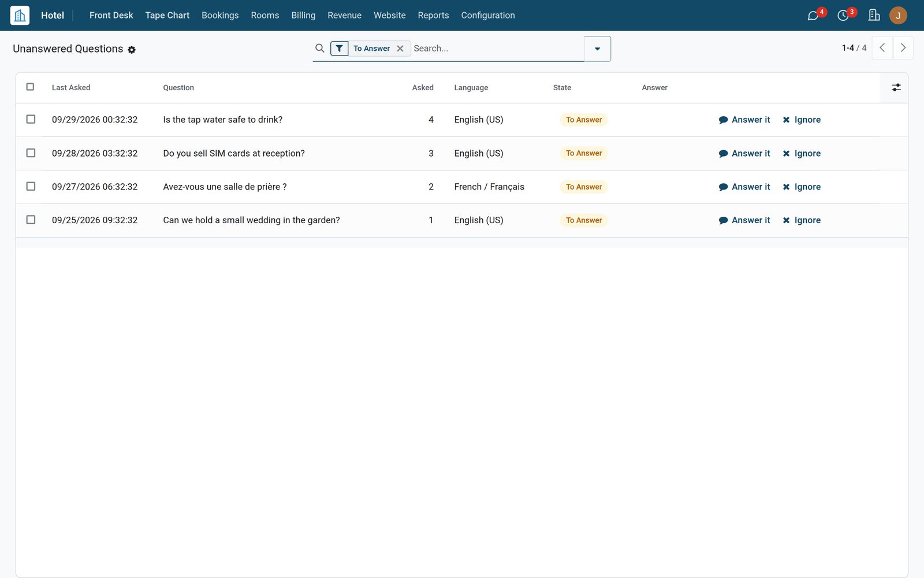This screenshot has width=924, height=578.
Task: Click English (US) in SIM cards row
Action: [479, 153]
